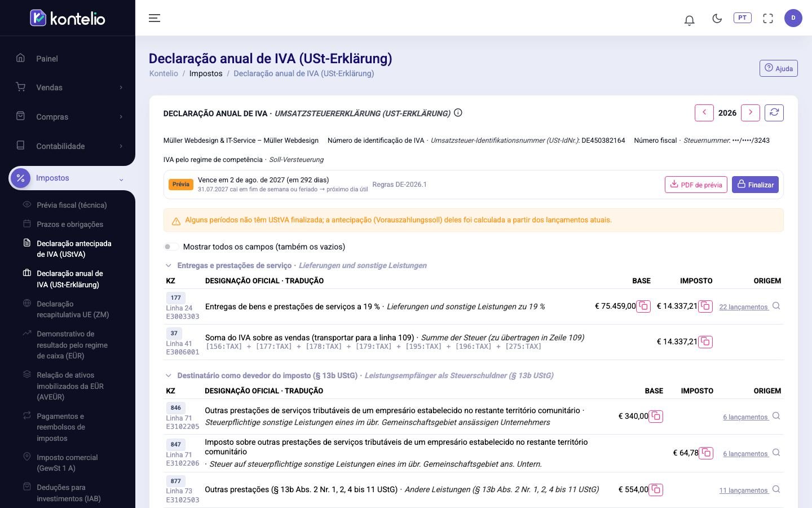Image resolution: width=812 pixels, height=508 pixels.
Task: Copy base value € 340,00
Action: 656,417
